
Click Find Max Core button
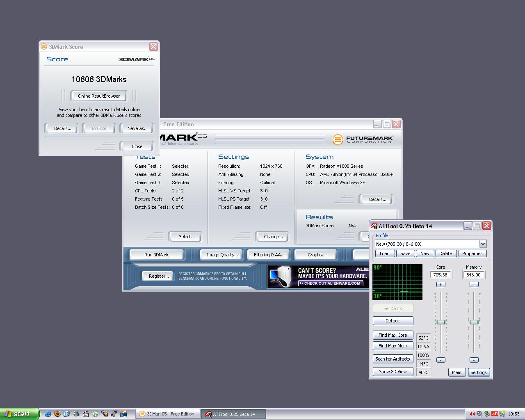coord(393,335)
